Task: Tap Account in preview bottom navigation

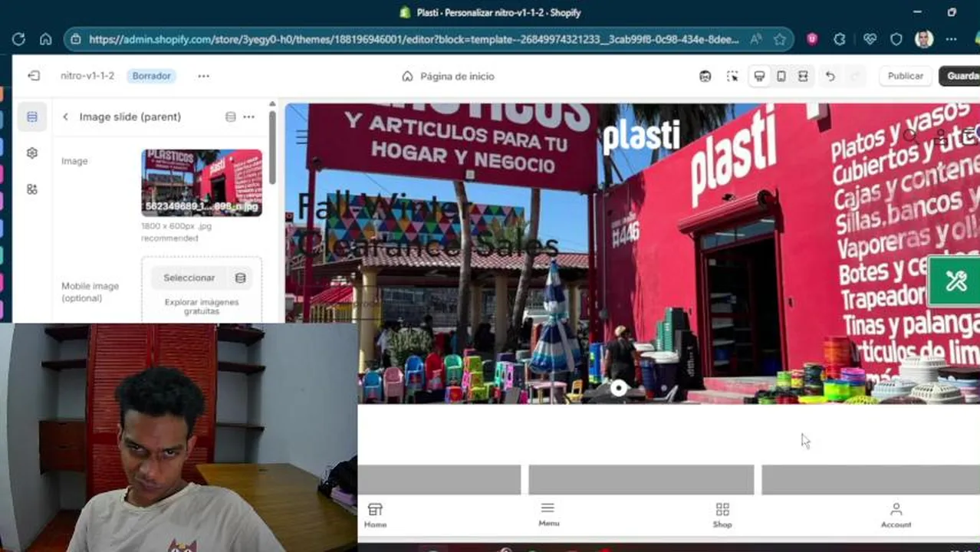Action: tap(896, 515)
